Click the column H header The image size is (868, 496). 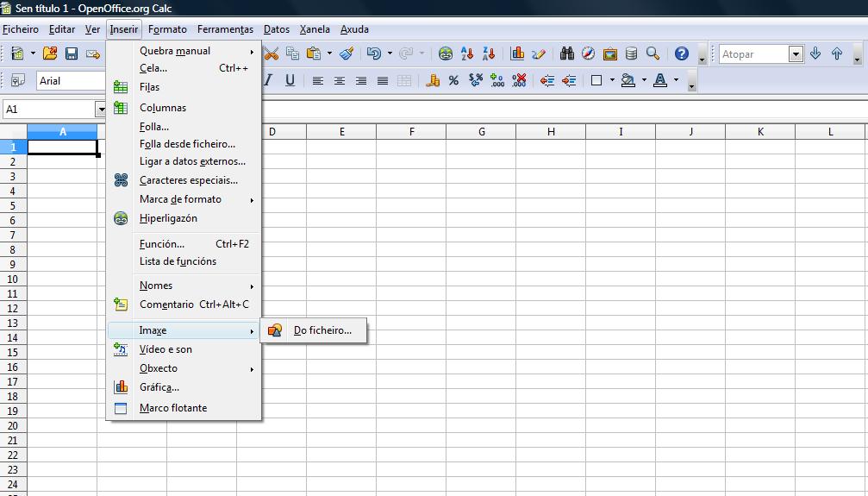[x=551, y=132]
